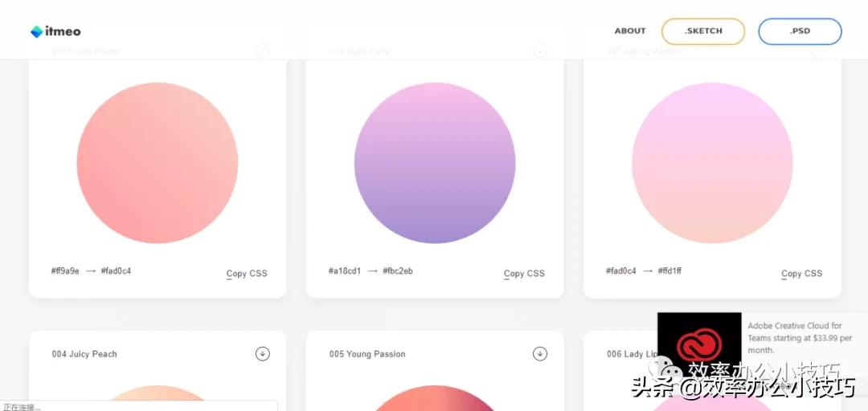Select the purple gradient circle
The height and width of the screenshot is (411, 868).
coord(435,163)
